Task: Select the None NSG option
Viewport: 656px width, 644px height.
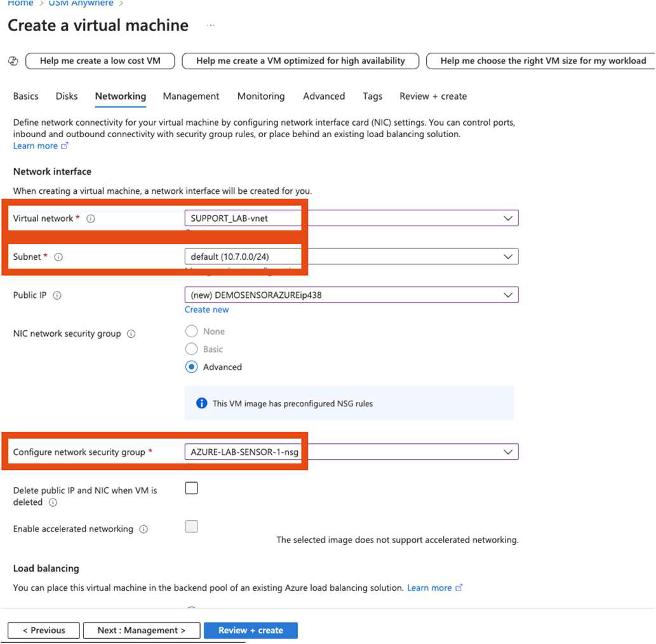Action: pyautogui.click(x=191, y=331)
